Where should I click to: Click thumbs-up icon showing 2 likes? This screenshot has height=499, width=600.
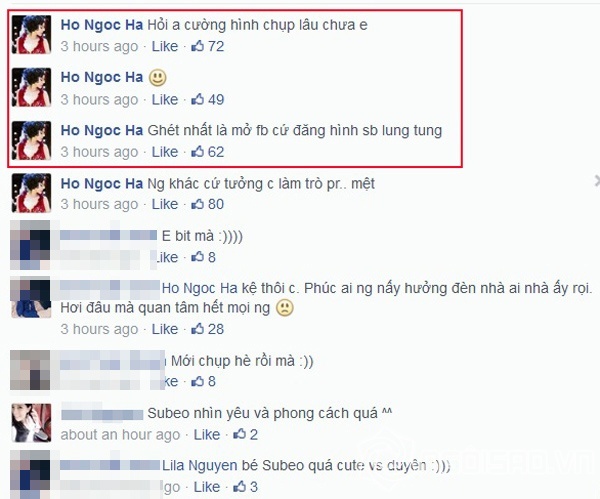(240, 434)
